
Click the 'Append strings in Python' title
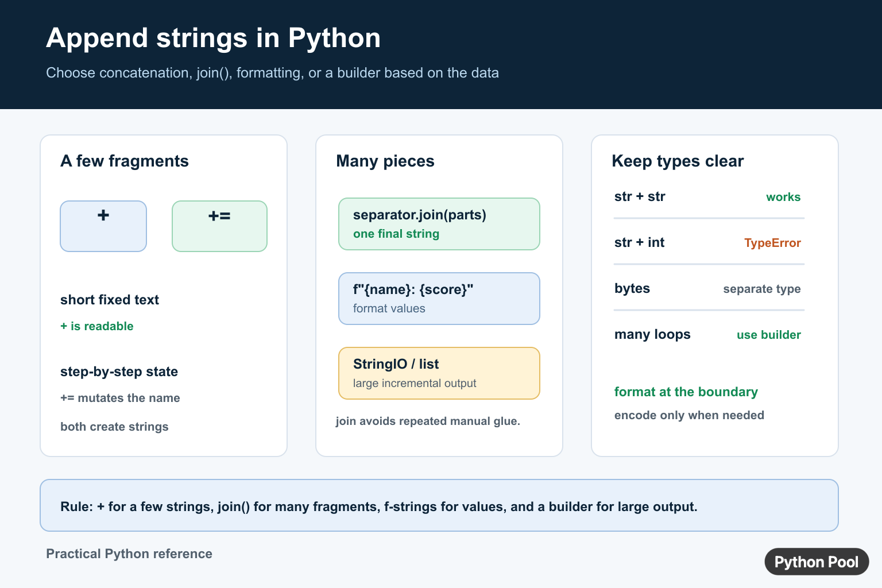[x=213, y=38]
